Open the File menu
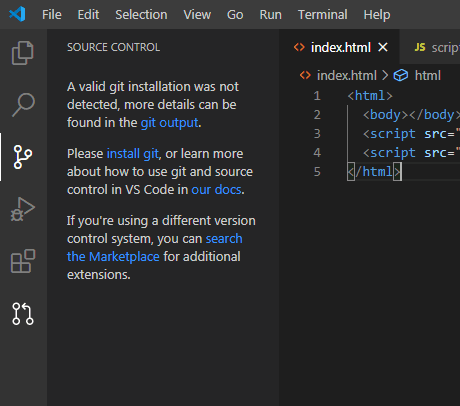Viewport: 460px width, 406px height. (x=52, y=15)
